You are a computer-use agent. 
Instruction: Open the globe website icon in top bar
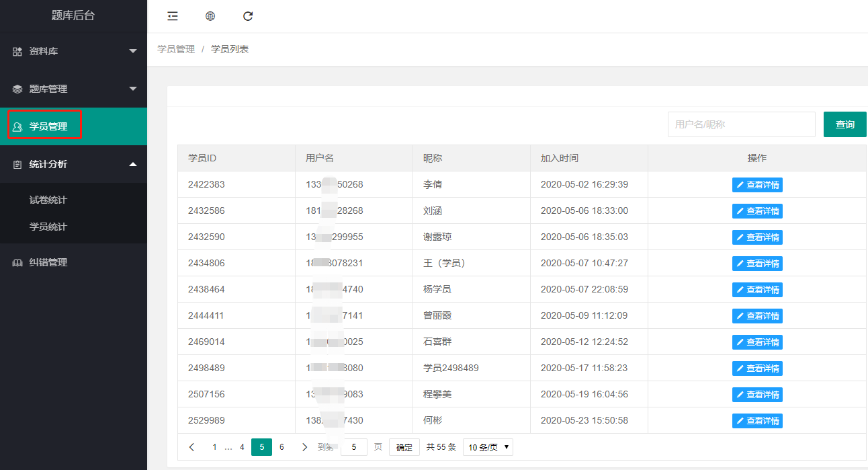(210, 16)
